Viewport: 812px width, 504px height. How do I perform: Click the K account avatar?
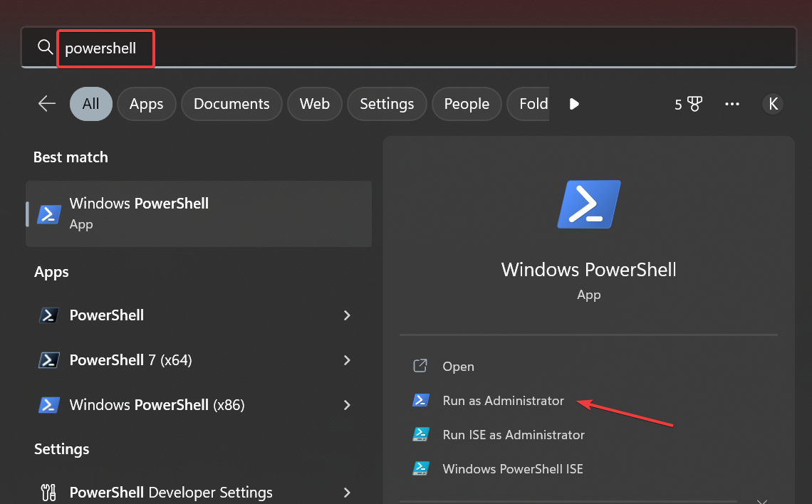(773, 104)
